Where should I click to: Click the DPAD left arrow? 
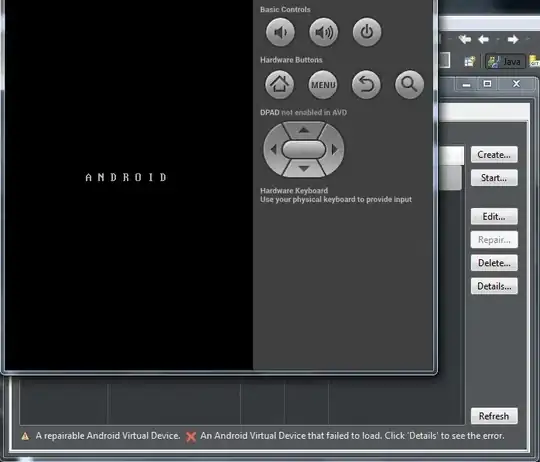click(x=273, y=149)
